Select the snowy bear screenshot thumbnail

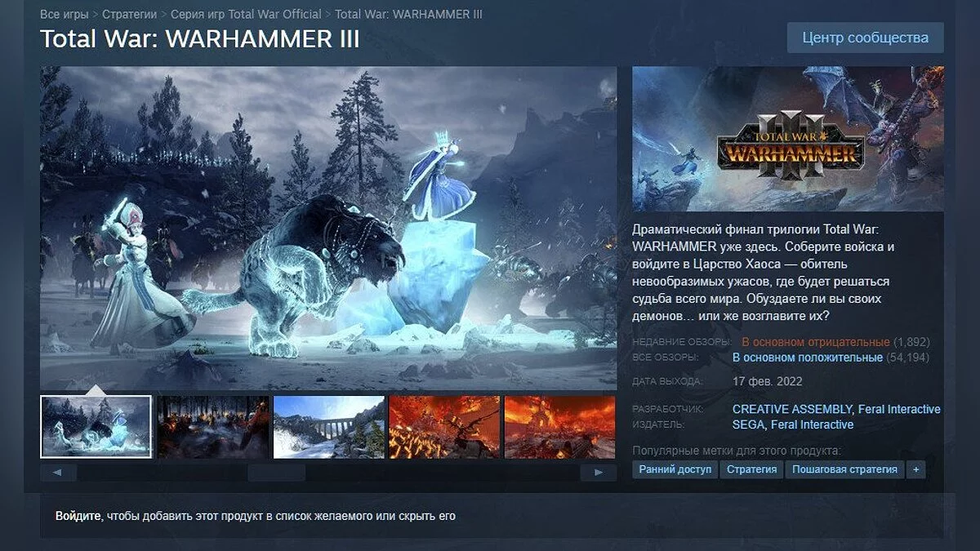pyautogui.click(x=96, y=426)
